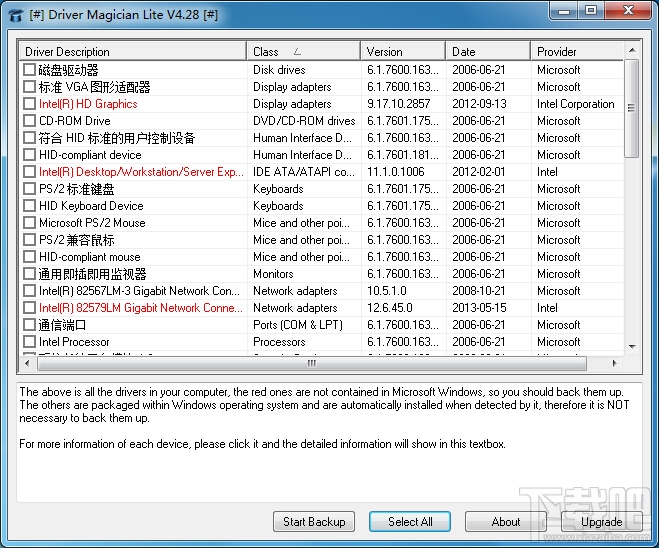659x548 pixels.
Task: Click the vertical scrollbar thumb
Action: (x=632, y=108)
